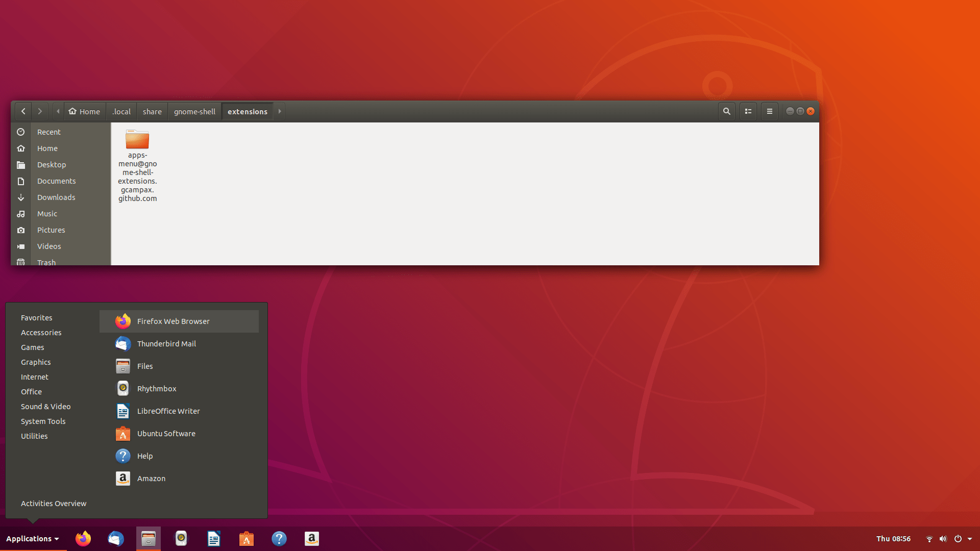Open the search in Files window
This screenshot has width=980, height=551.
[x=726, y=111]
